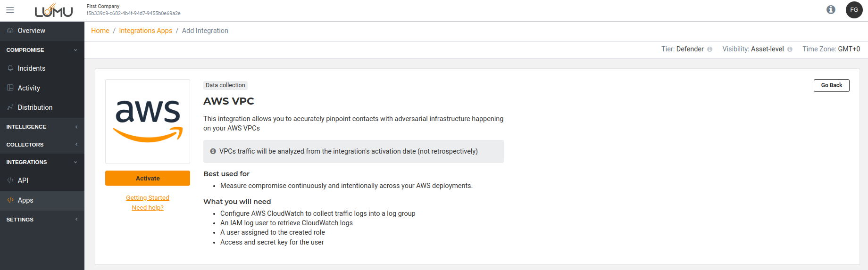Open the Getting Started link
This screenshot has height=270, width=868.
click(x=148, y=198)
